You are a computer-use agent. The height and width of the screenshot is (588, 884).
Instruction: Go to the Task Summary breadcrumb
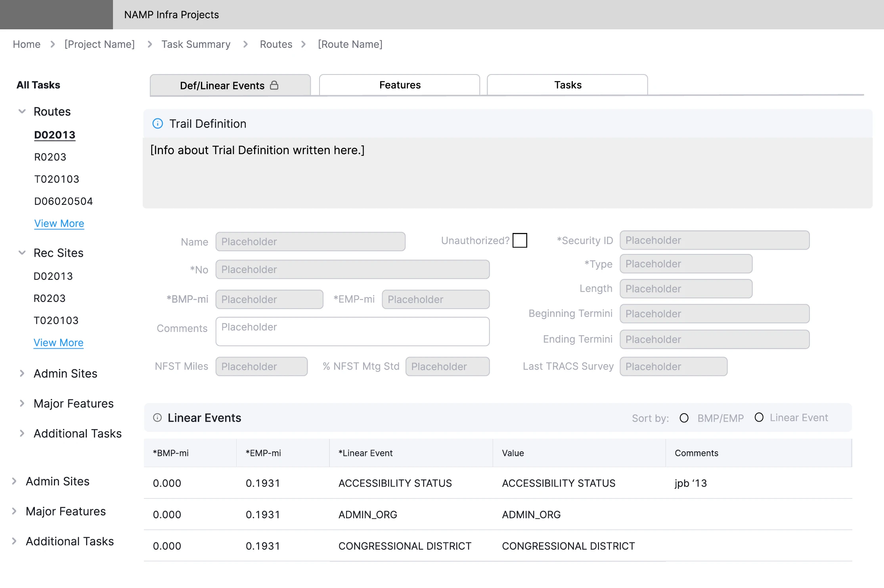(196, 44)
